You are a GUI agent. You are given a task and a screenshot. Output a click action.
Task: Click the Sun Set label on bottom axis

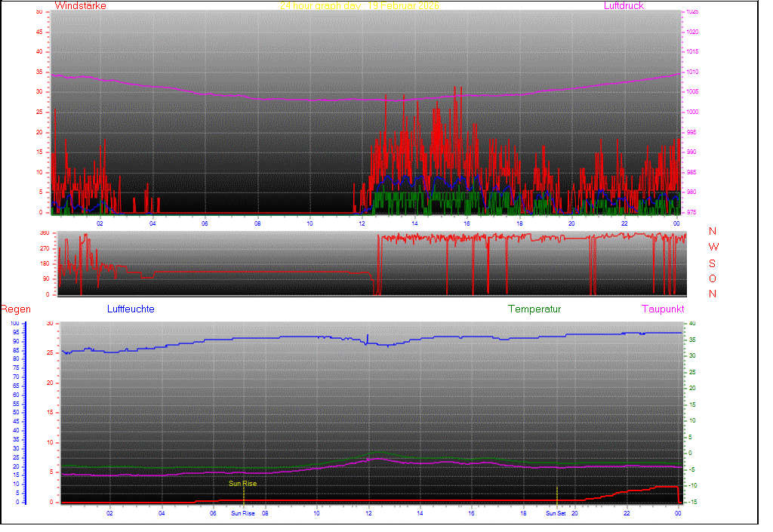[x=556, y=514]
